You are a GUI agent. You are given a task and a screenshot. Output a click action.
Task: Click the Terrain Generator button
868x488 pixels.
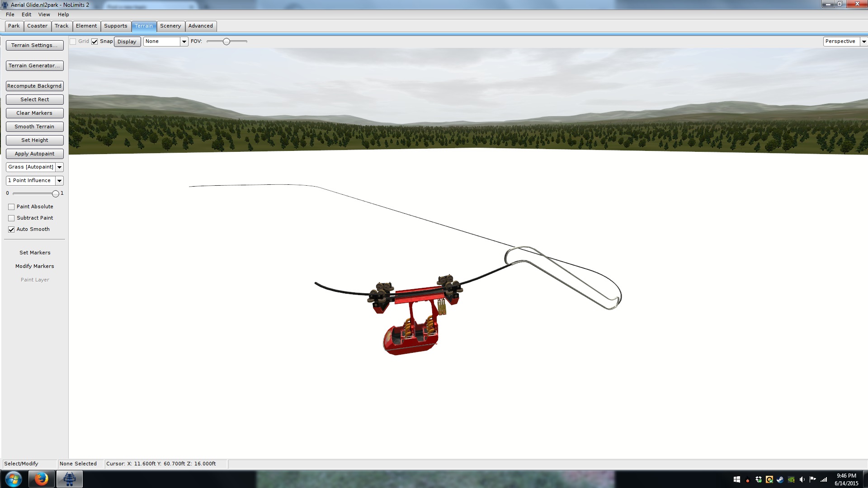point(34,66)
